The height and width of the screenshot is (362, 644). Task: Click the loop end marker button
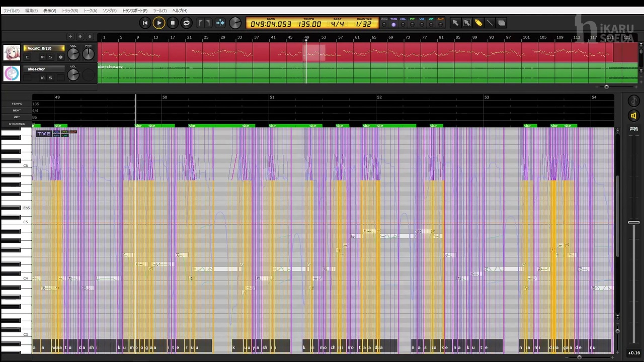click(208, 23)
